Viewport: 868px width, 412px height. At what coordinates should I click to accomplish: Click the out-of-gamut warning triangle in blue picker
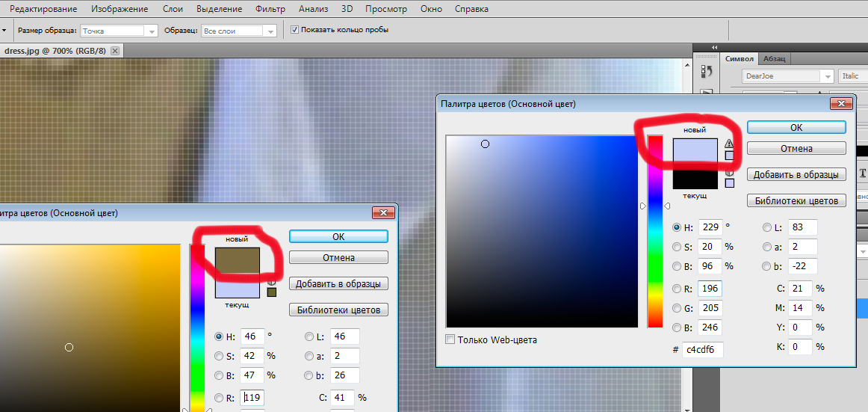[x=729, y=144]
